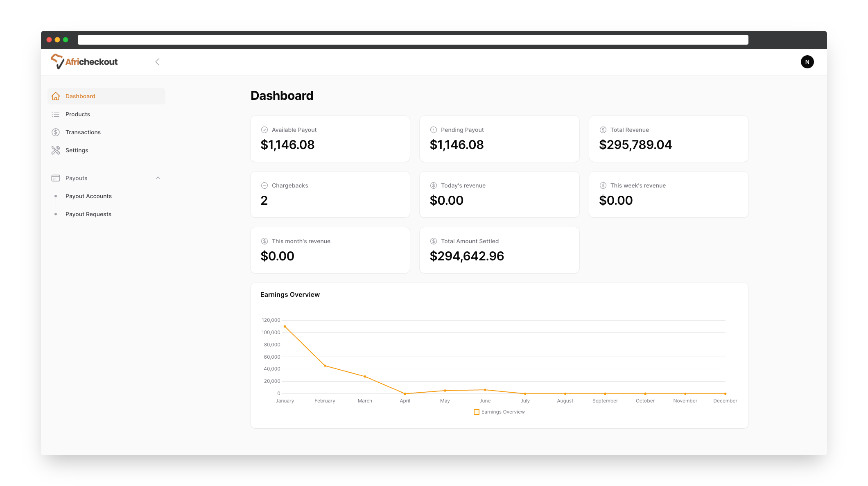This screenshot has width=868, height=486.
Task: Click the Payouts card icon
Action: pos(56,178)
